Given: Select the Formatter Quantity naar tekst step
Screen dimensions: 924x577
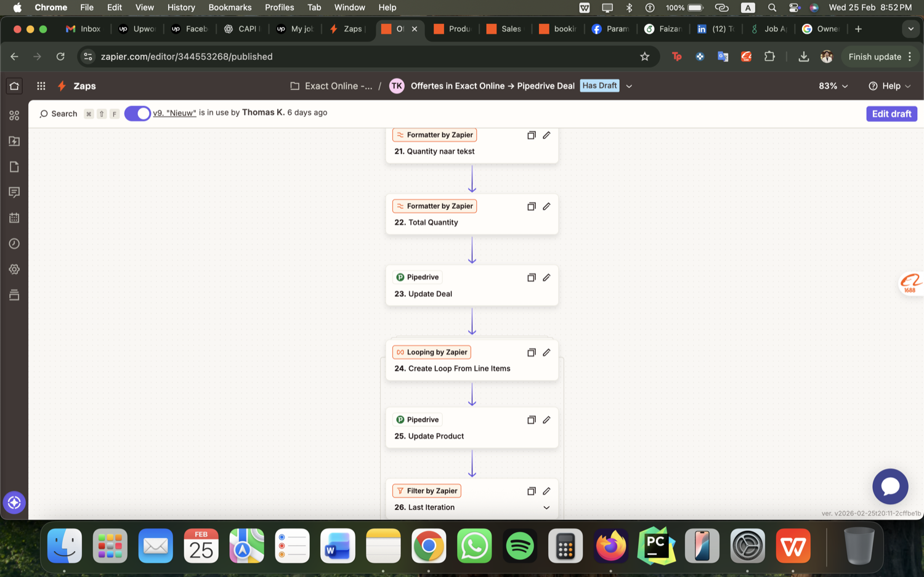Looking at the screenshot, I should pos(472,145).
